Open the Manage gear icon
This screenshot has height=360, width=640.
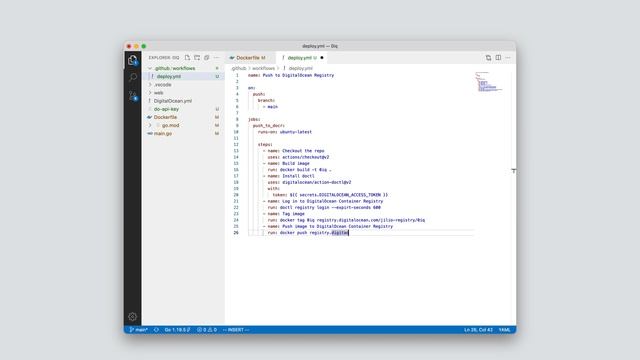133,316
